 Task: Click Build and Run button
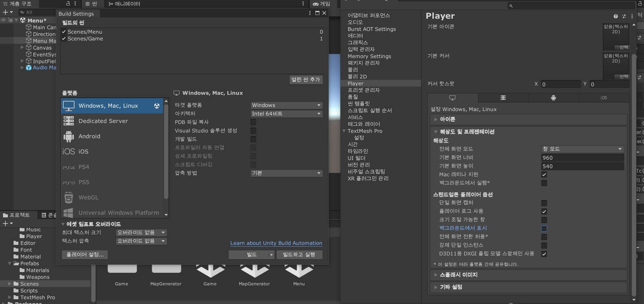click(x=299, y=255)
